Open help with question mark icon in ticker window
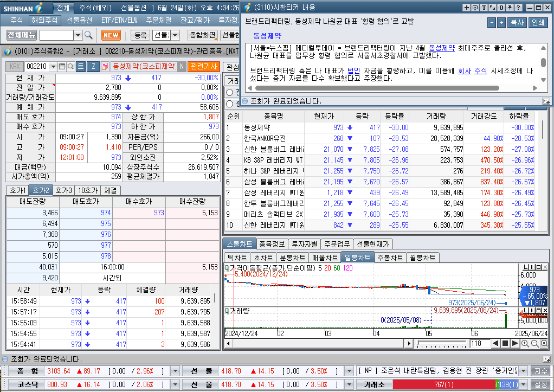This screenshot has height=392, width=554. pos(518,8)
